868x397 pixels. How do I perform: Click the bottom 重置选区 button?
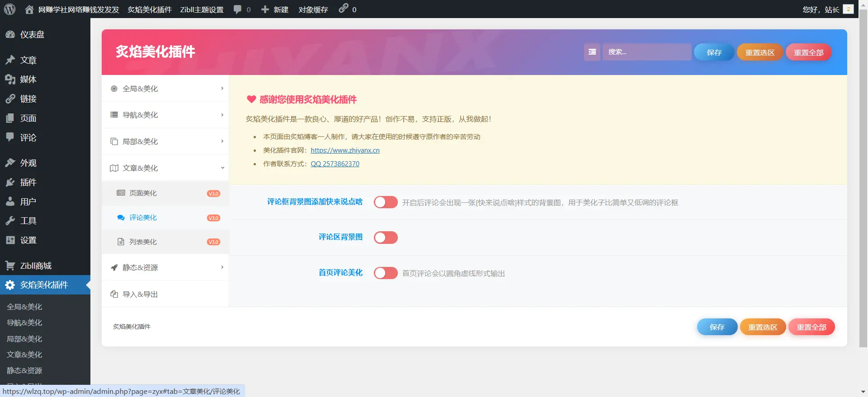763,327
